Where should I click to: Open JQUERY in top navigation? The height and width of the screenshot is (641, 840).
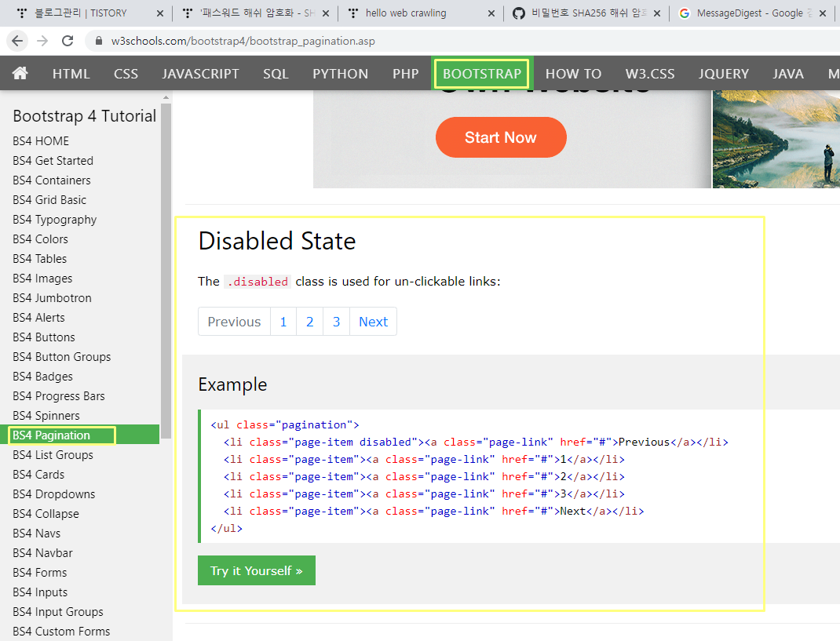pos(723,74)
